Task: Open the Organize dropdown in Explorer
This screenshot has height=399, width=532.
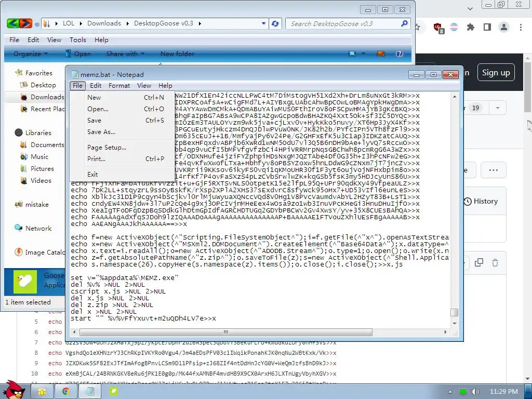Action: point(31,54)
